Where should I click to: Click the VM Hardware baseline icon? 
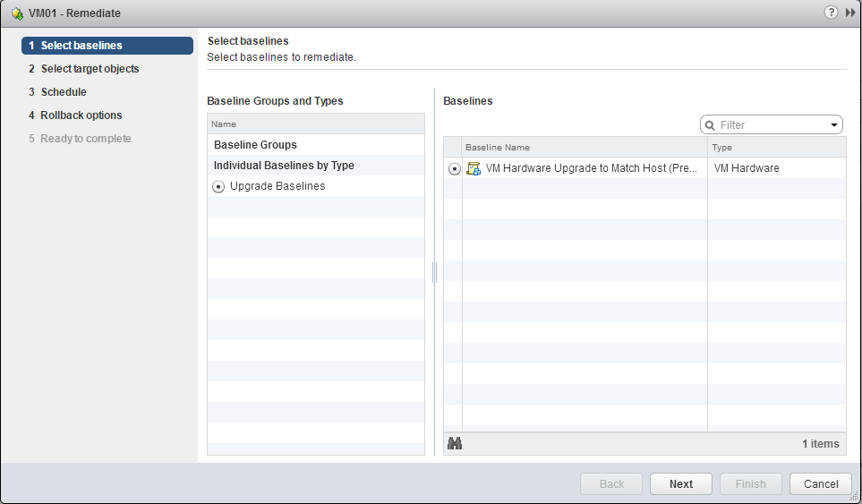[474, 168]
